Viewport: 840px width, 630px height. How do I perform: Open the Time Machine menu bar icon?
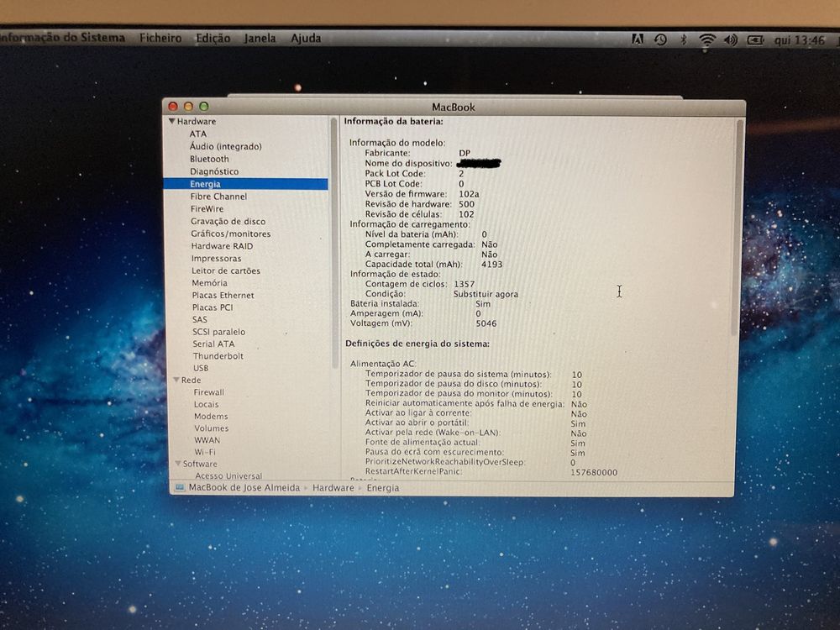660,39
